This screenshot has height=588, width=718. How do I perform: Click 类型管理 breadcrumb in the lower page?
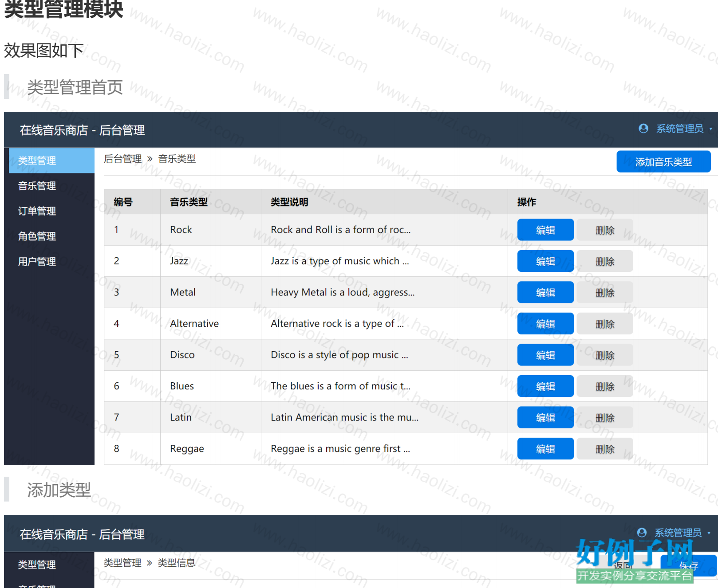tap(122, 563)
